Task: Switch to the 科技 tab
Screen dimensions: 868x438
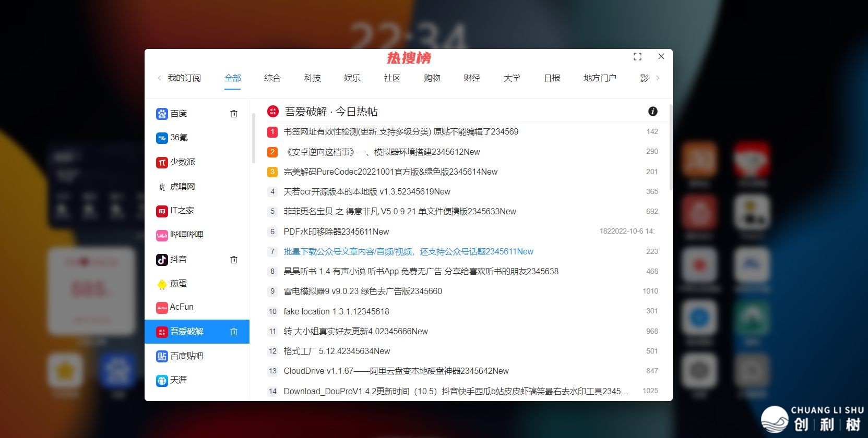Action: pos(313,78)
